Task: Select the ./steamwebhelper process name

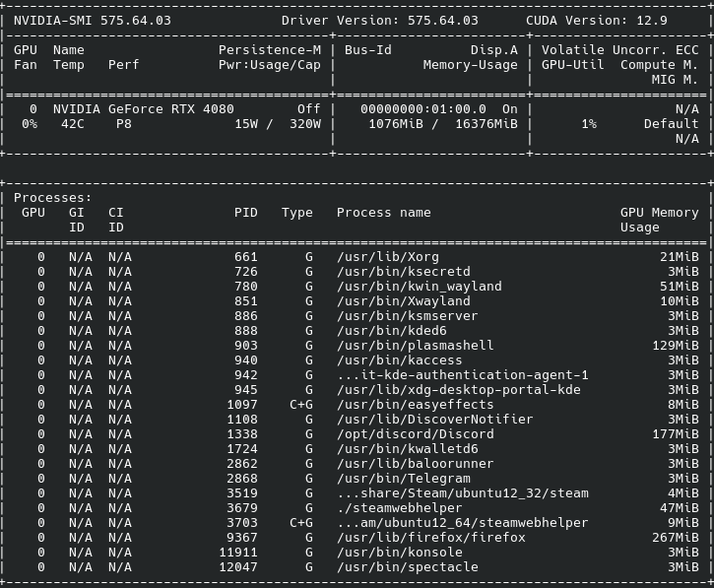Action: click(x=400, y=508)
